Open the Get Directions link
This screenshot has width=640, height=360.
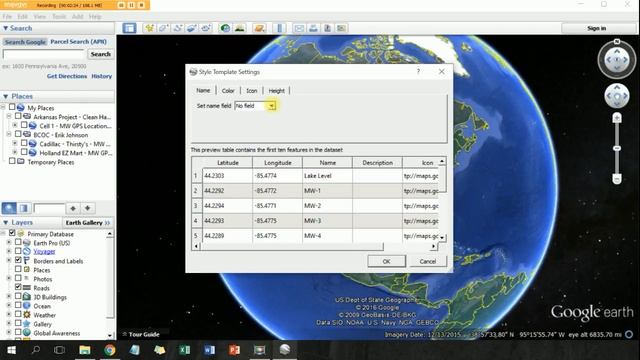click(67, 76)
